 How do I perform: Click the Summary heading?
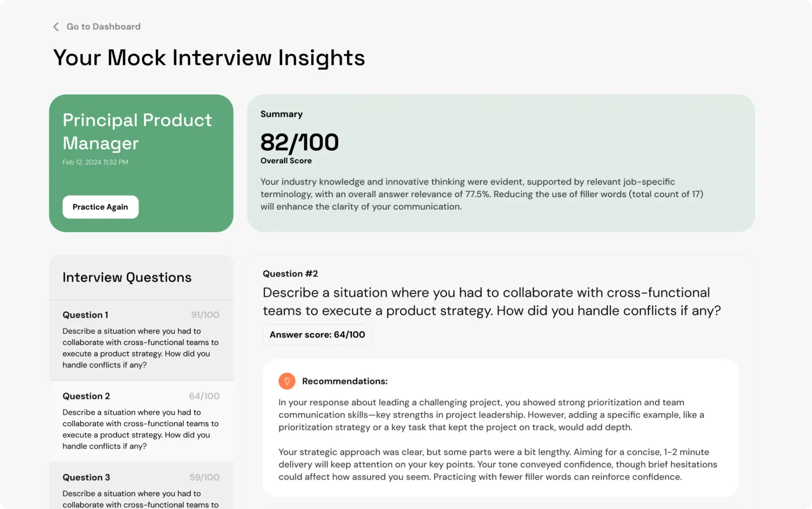[282, 114]
